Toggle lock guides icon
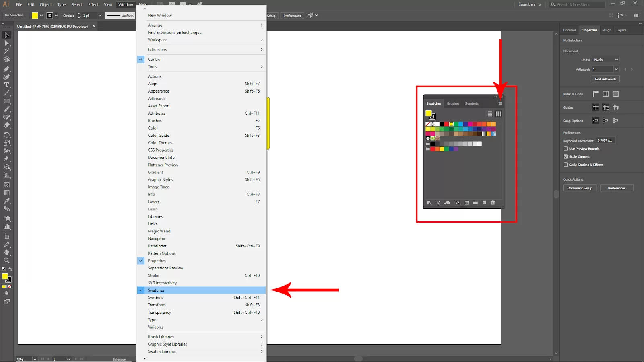This screenshot has width=644, height=362. click(x=606, y=107)
